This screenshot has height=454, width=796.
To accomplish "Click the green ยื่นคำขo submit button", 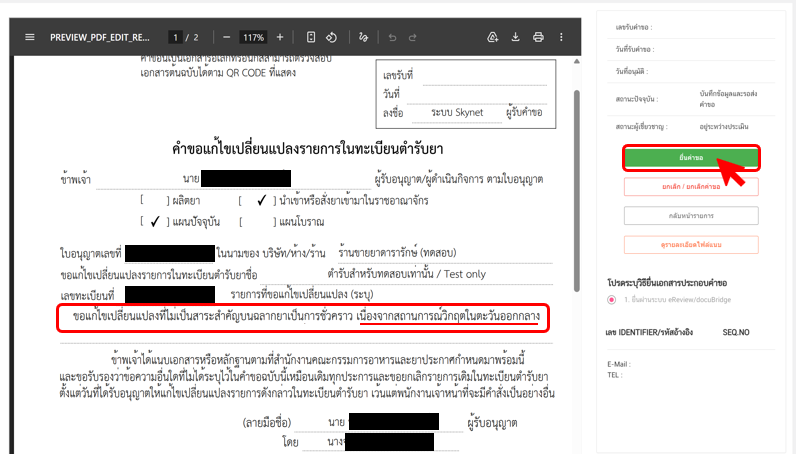I will pos(691,158).
